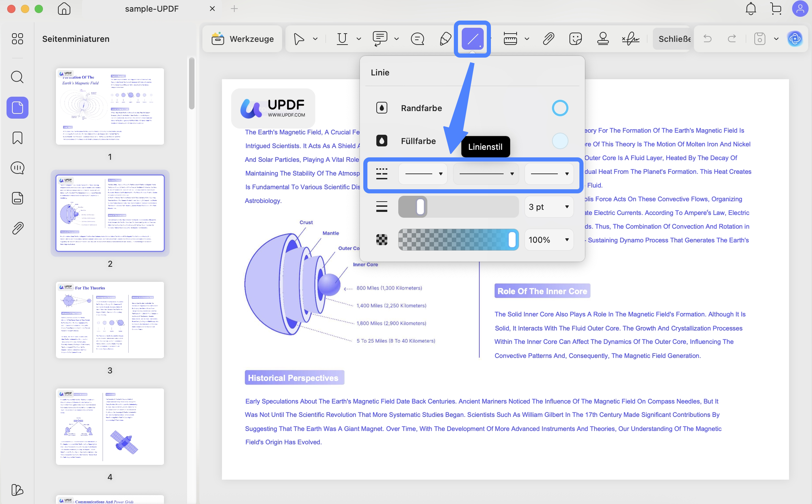
Task: Switch to the sample-UPDF tab
Action: 152,9
